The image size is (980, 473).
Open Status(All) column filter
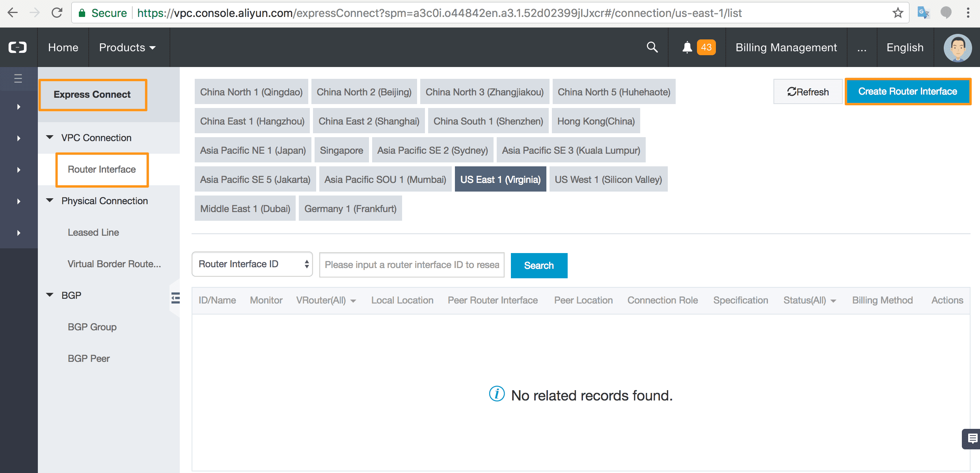click(810, 300)
